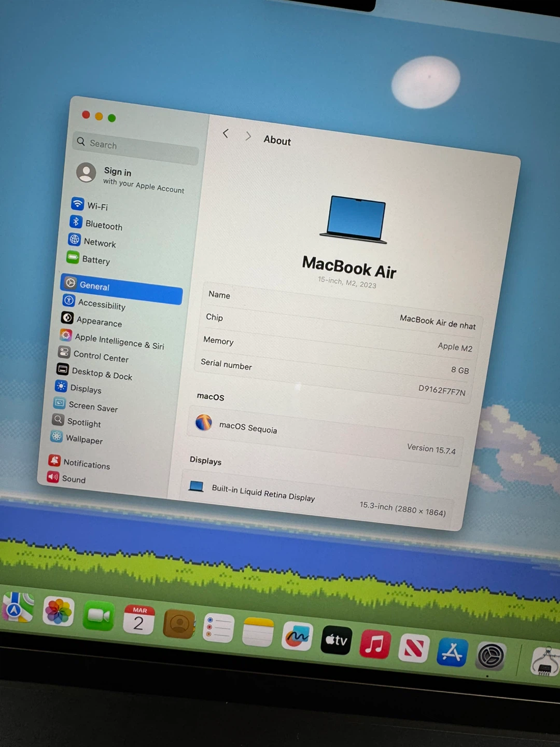Open Wallpaper settings
The width and height of the screenshot is (560, 747).
[x=76, y=438]
